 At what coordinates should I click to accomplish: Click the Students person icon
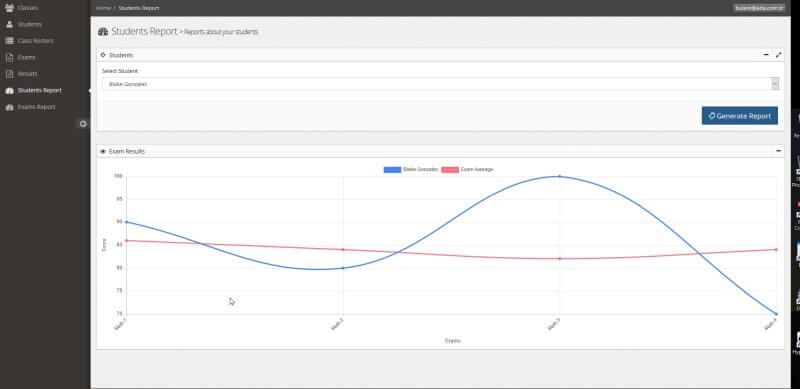coord(9,24)
